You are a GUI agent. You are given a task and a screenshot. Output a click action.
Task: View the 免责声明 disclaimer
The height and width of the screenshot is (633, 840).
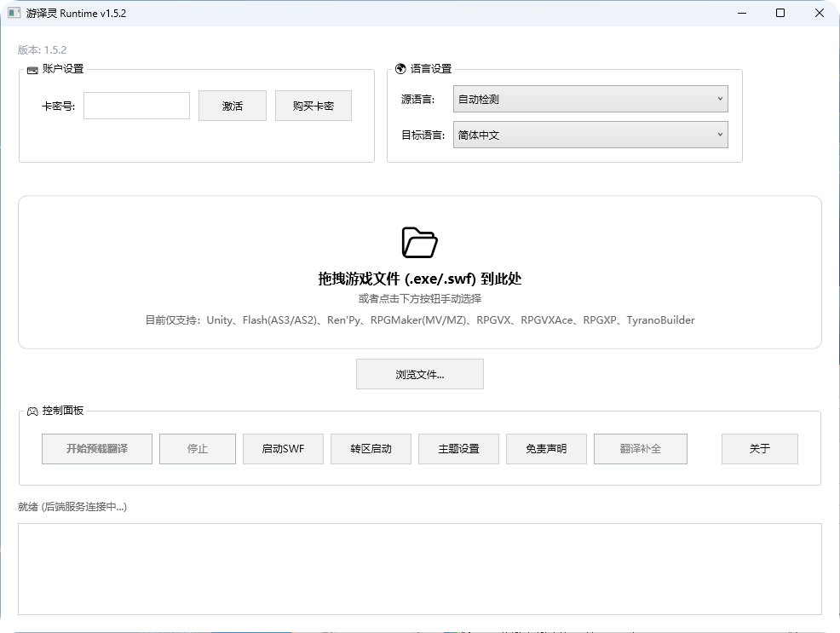pos(546,448)
